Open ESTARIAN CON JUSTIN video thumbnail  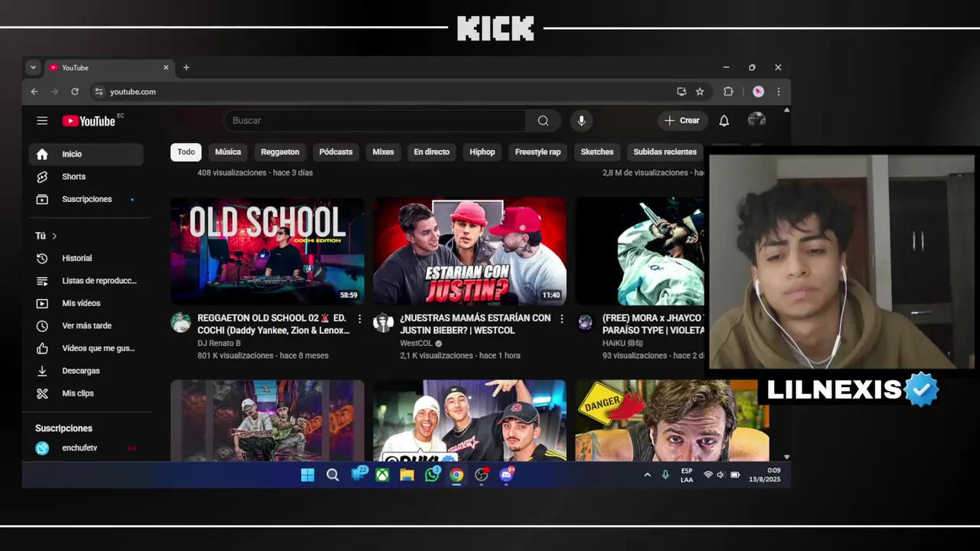coord(469,251)
